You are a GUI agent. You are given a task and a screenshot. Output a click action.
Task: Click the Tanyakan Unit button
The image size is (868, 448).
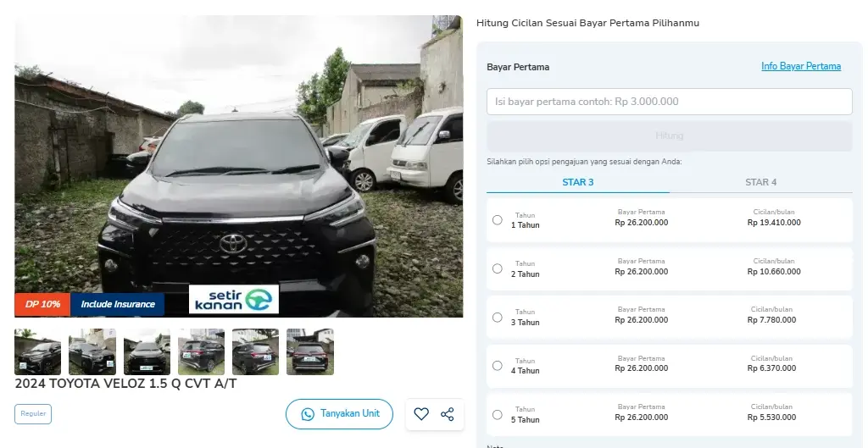pyautogui.click(x=339, y=414)
